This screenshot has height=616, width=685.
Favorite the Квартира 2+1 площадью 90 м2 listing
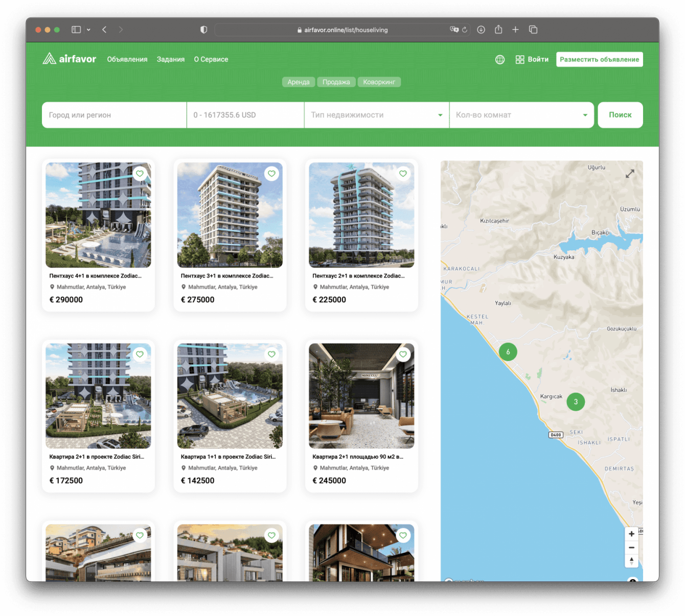click(403, 354)
